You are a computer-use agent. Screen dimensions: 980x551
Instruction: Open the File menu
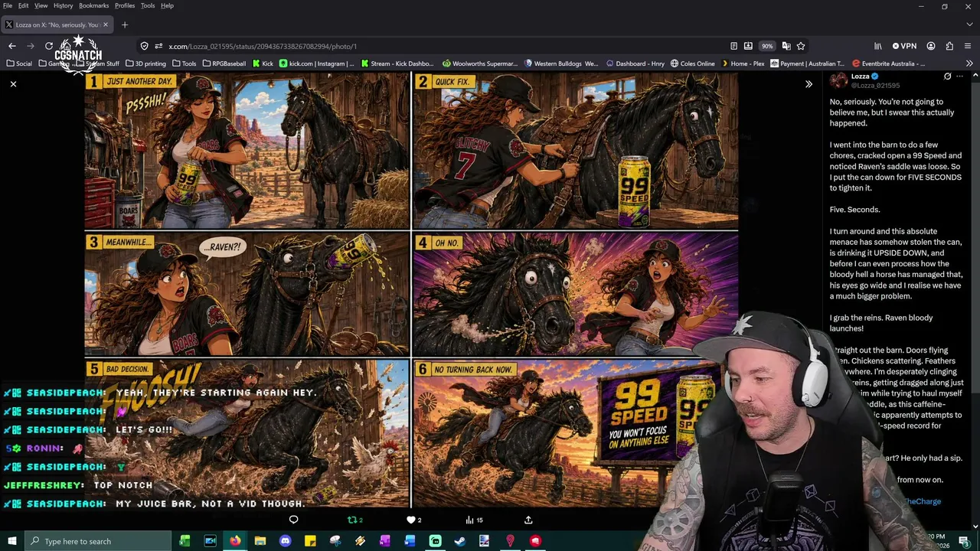[x=8, y=5]
